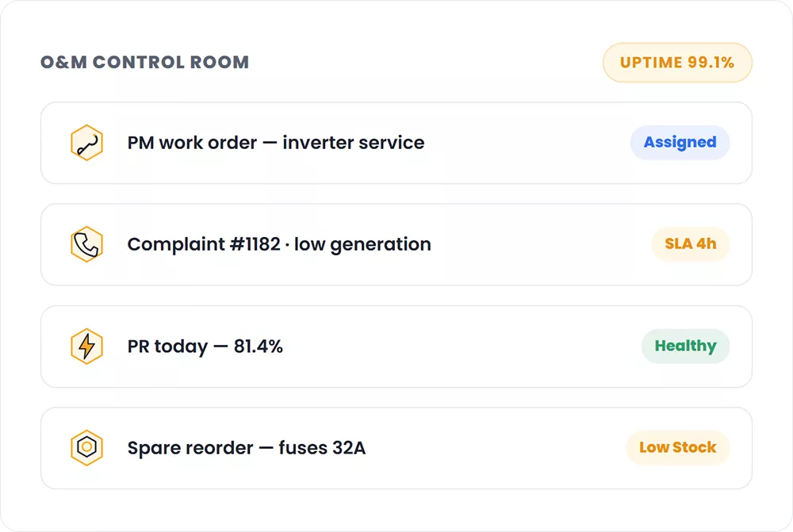Select the Complaint #1182 row card

pos(396,244)
